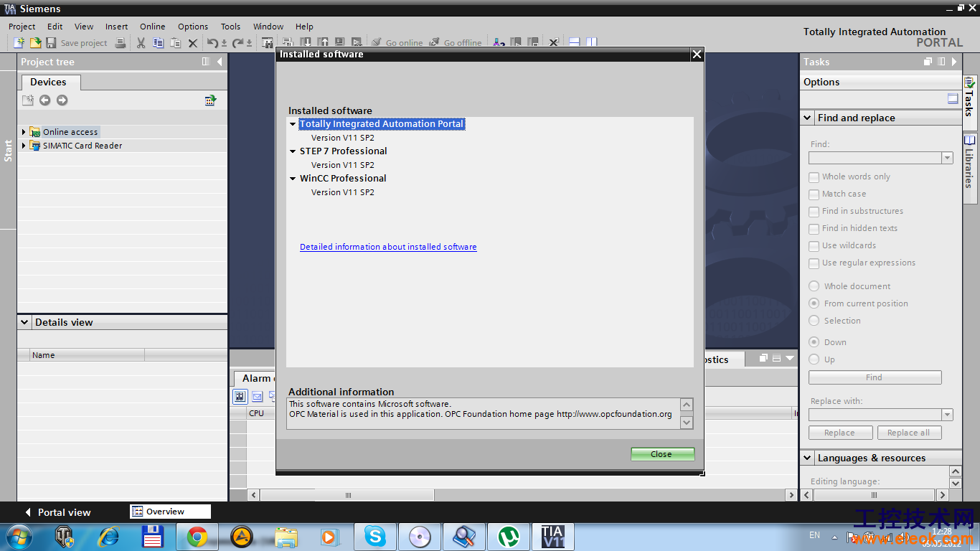Click the new item icon in Devices toolbar
Image resolution: width=980 pixels, height=551 pixels.
tap(28, 100)
